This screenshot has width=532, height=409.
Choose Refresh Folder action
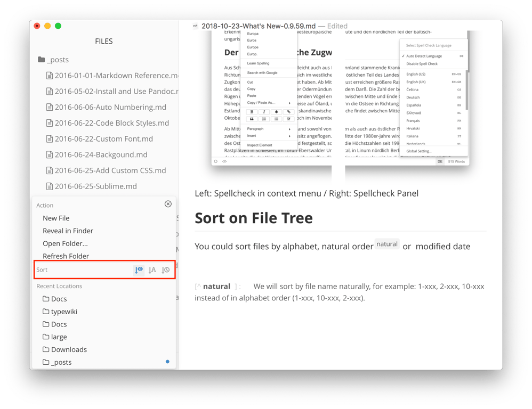66,256
